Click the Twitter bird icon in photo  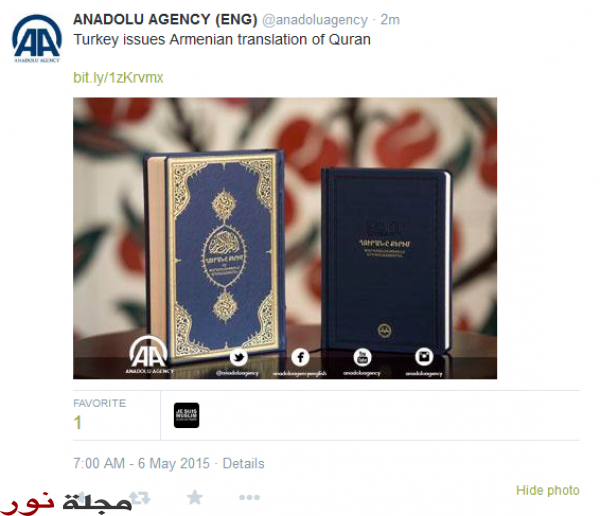238,358
